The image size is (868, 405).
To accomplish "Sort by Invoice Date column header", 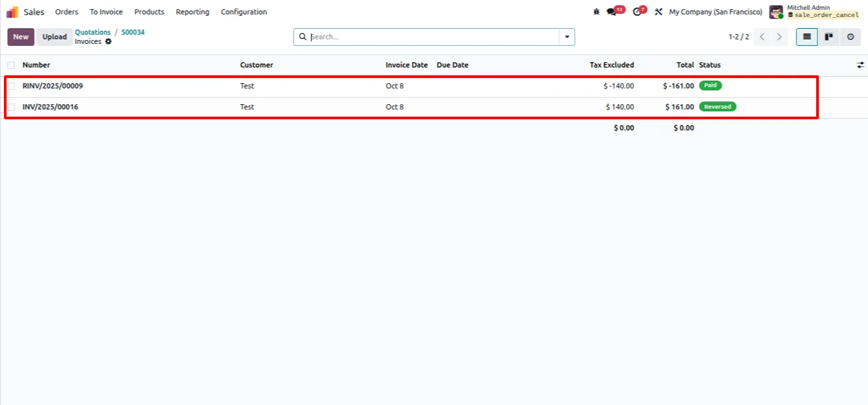I will click(x=406, y=65).
